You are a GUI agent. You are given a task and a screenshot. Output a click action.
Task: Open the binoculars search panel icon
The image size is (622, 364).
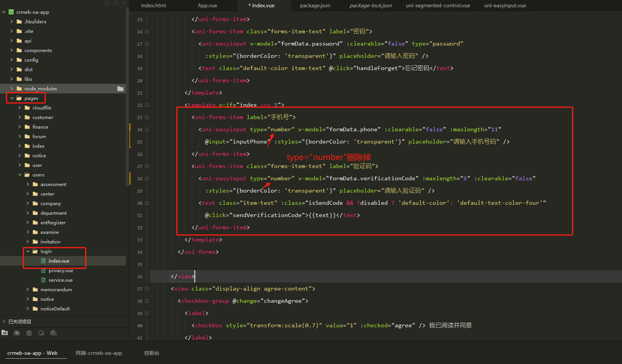pos(17,333)
